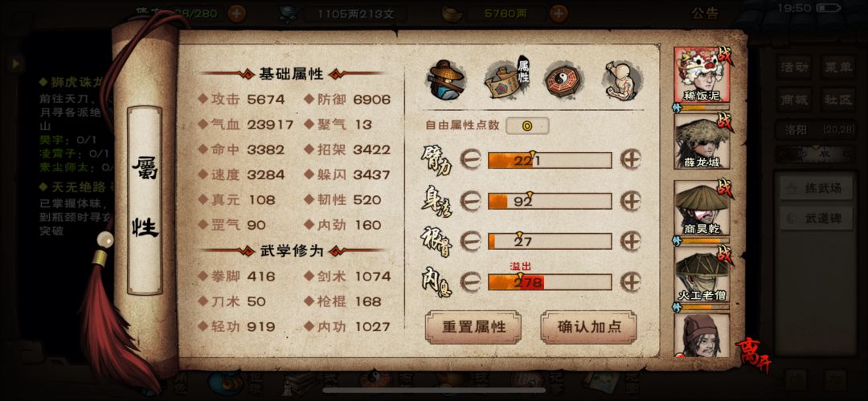Add gold ingots with the plus icon

coord(559,14)
